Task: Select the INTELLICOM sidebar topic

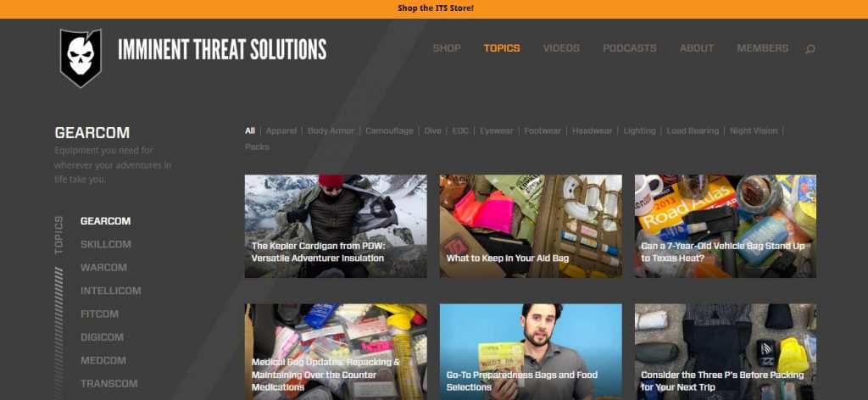Action: (x=111, y=291)
